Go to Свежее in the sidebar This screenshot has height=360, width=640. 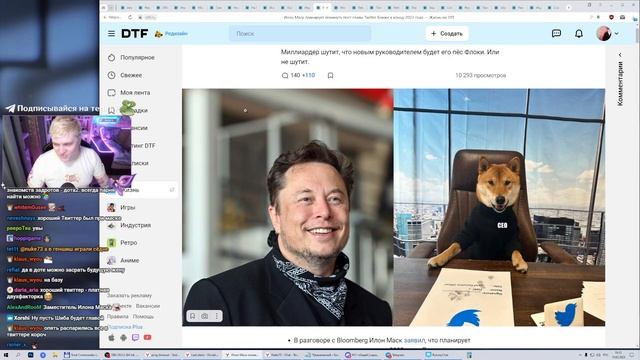(x=131, y=75)
